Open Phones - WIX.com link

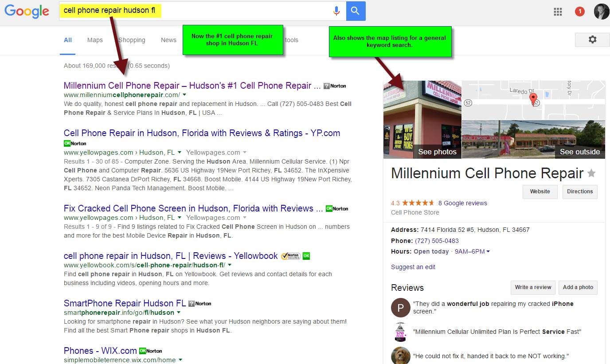[x=100, y=351]
